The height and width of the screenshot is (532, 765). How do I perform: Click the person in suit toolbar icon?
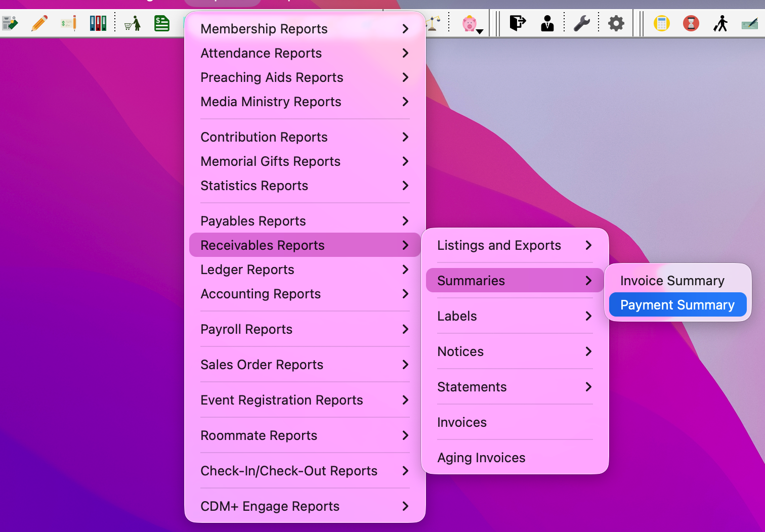pyautogui.click(x=547, y=23)
